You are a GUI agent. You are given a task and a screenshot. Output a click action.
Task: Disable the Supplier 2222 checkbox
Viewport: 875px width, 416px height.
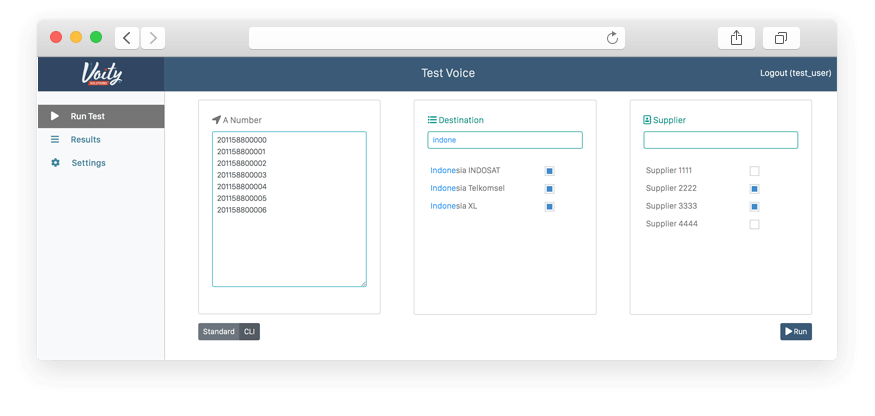754,189
